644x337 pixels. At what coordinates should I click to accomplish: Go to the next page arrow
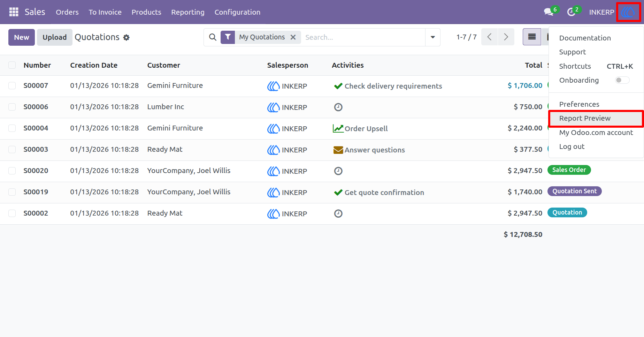click(x=506, y=37)
